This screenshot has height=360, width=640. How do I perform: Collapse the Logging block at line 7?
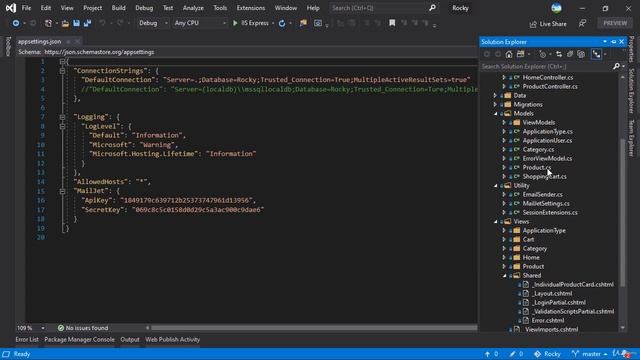62,117
